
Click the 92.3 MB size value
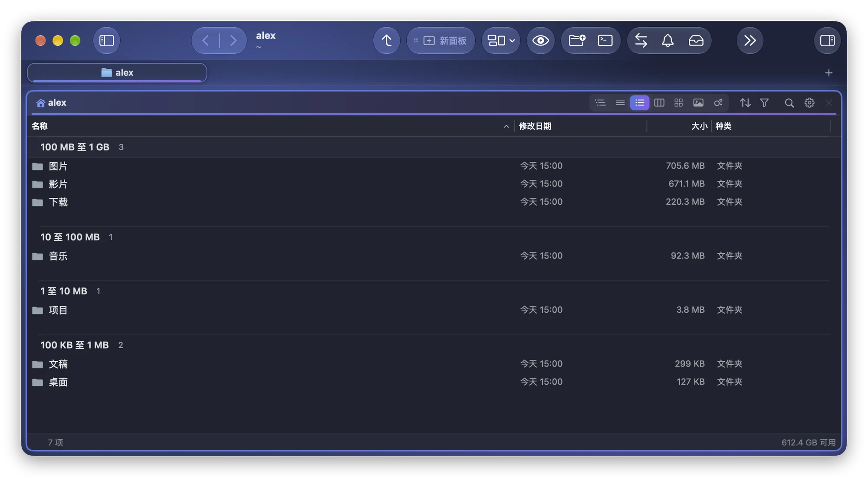click(x=688, y=256)
